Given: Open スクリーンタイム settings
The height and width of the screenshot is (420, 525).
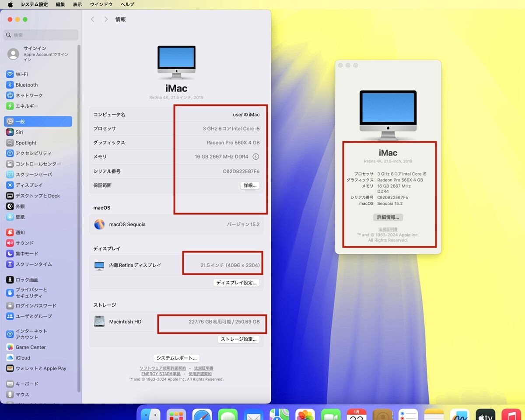Looking at the screenshot, I should pyautogui.click(x=38, y=264).
